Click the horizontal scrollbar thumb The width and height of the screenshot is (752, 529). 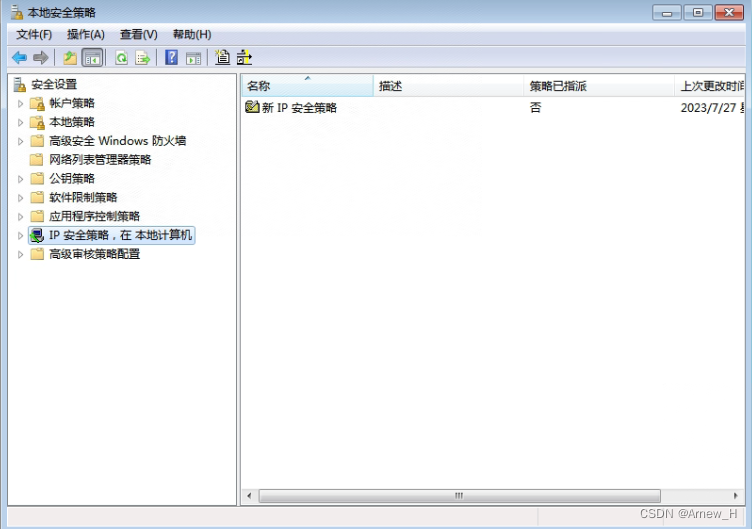459,495
